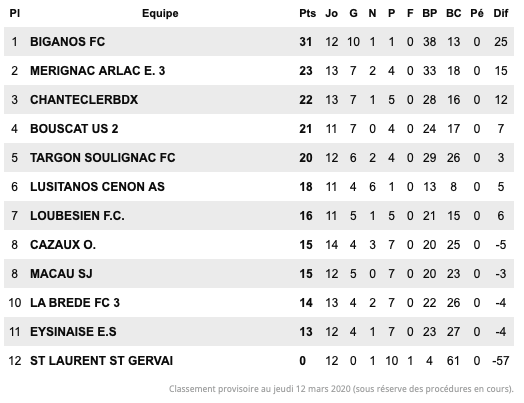Click BOUSCAT US 2 team name
Viewport: 524px width, 403px height.
tap(74, 129)
